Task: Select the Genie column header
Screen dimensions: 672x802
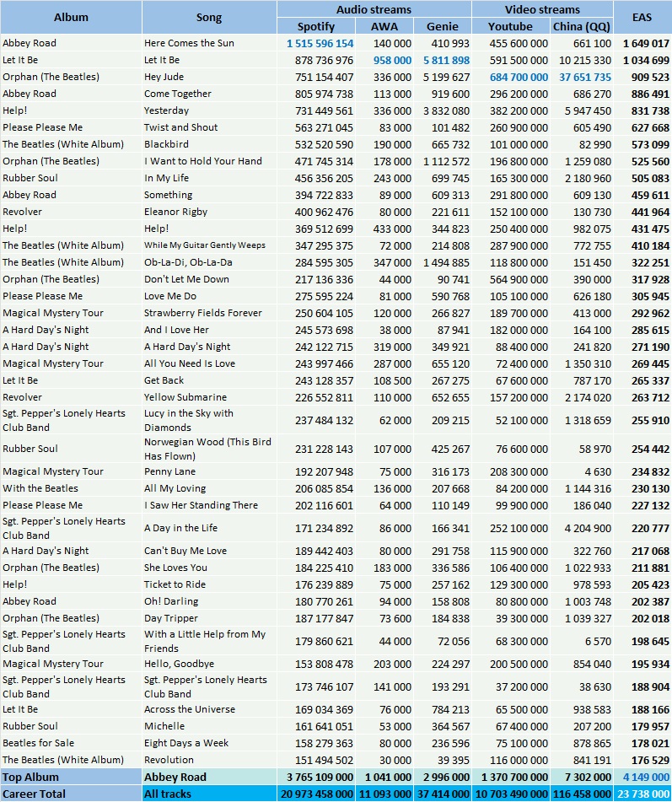Action: 443,27
